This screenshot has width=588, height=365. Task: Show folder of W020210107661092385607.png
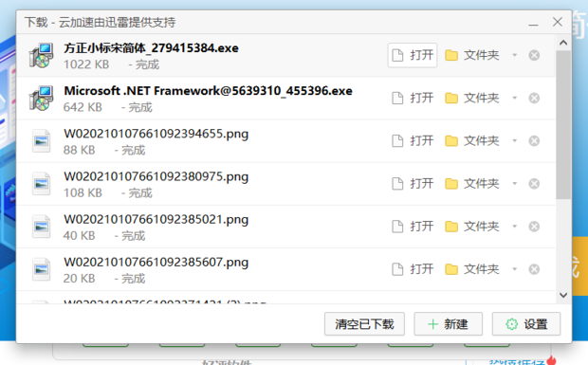point(472,268)
